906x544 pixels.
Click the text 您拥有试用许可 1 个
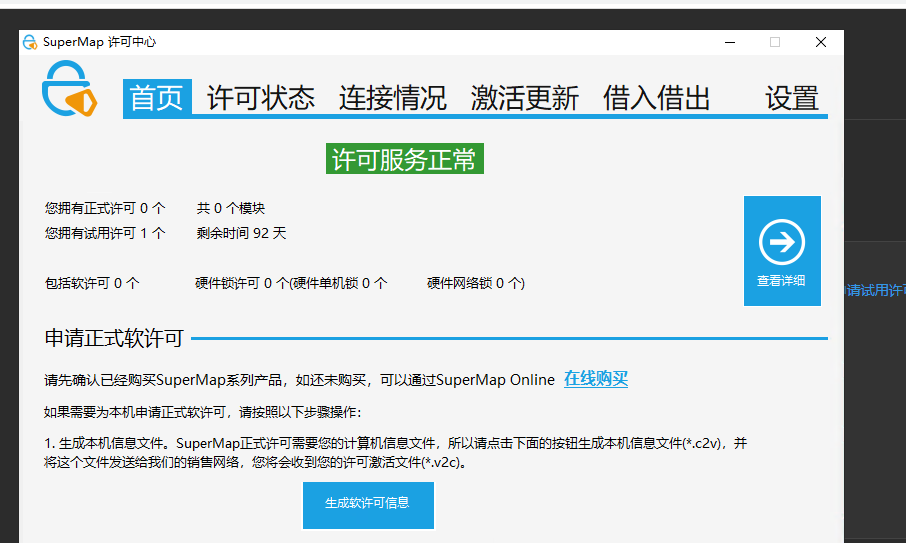point(105,233)
